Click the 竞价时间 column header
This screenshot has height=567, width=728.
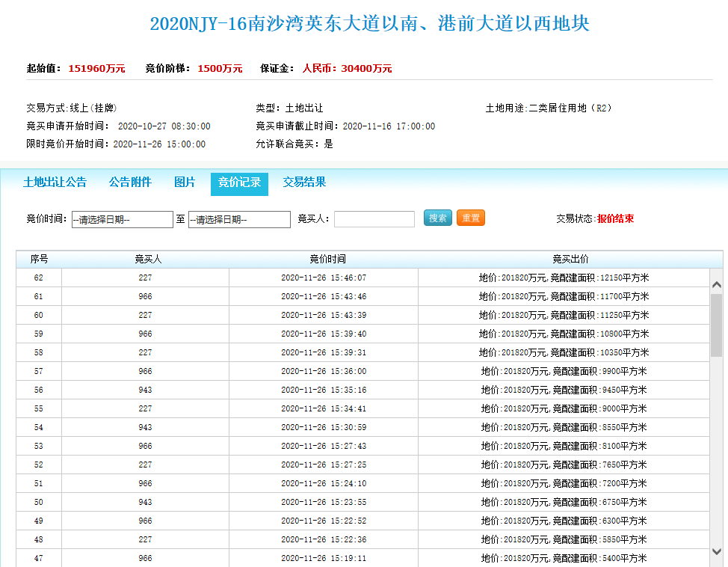click(x=327, y=260)
